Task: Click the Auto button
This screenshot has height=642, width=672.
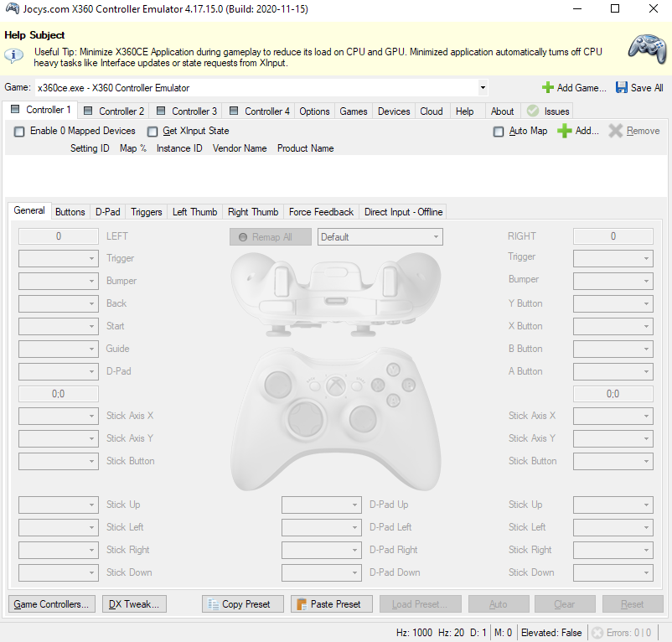Action: [499, 603]
